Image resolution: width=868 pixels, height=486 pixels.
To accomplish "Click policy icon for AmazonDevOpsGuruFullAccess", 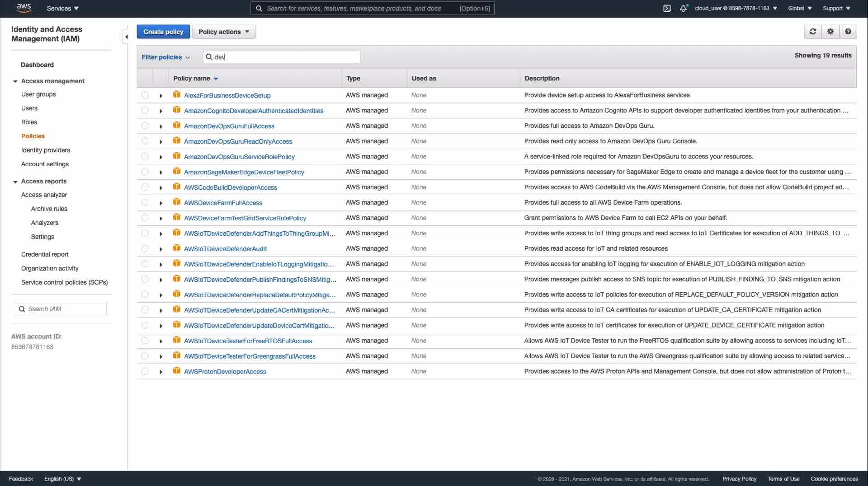I will tap(177, 126).
